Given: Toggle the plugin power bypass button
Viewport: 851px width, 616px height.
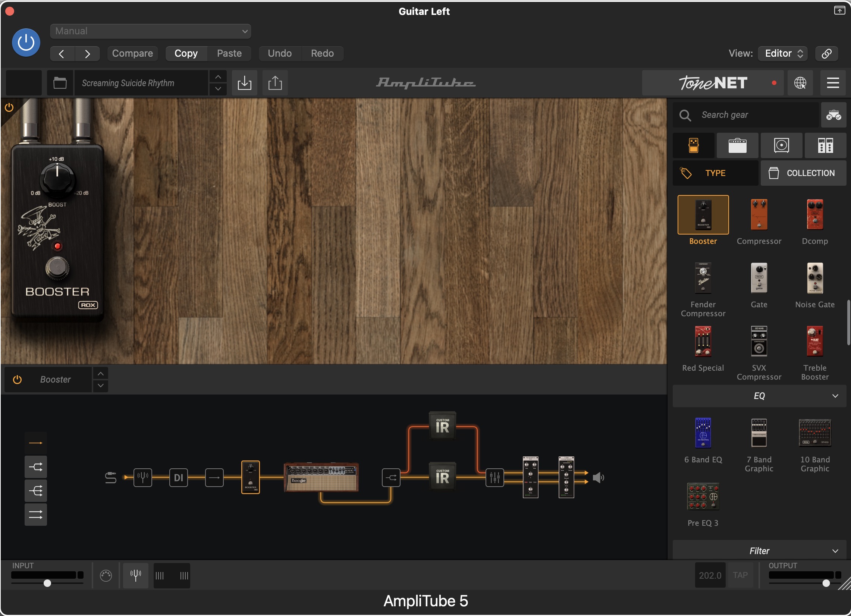Looking at the screenshot, I should click(x=26, y=43).
